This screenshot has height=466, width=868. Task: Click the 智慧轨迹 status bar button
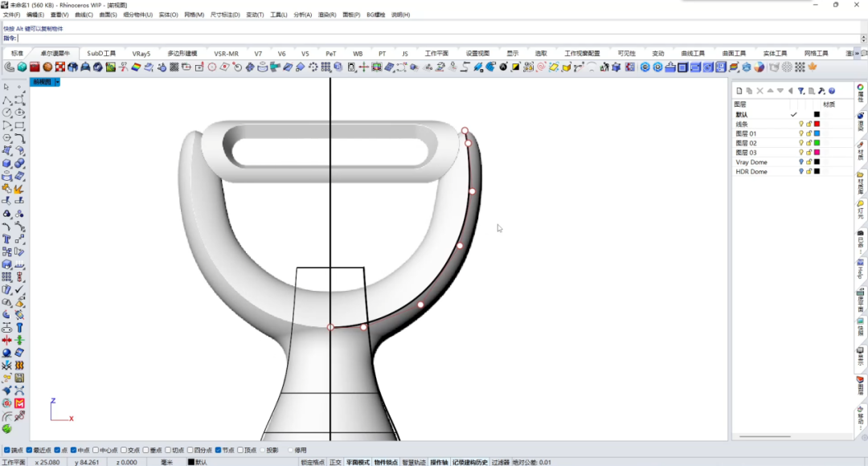coord(414,462)
